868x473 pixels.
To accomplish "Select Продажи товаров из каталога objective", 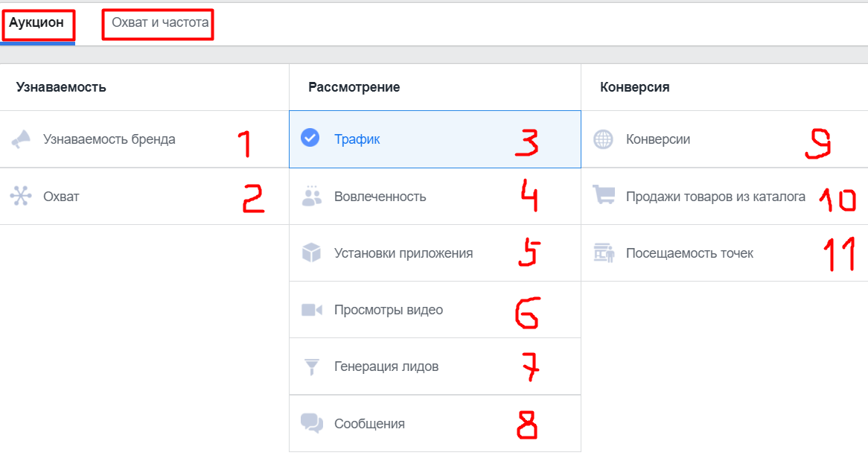I will pos(715,197).
